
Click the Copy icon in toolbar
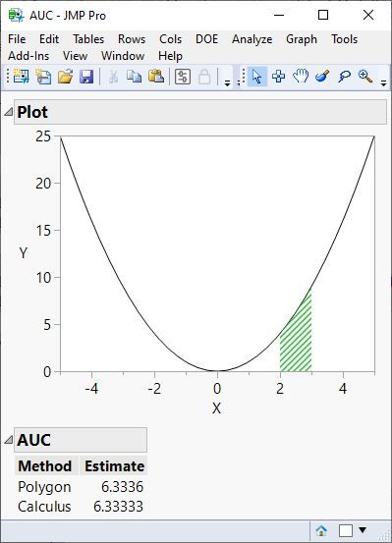[135, 77]
